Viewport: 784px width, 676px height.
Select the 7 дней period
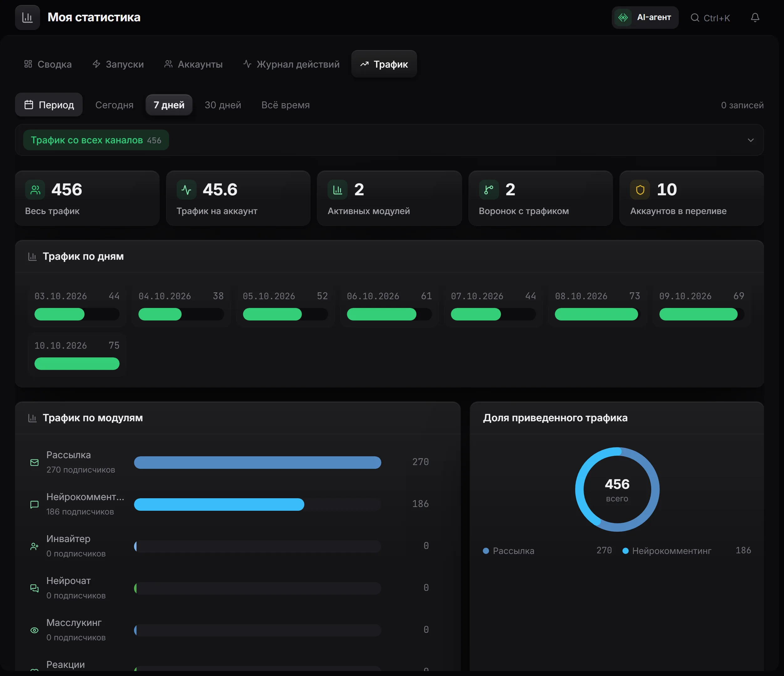tap(169, 105)
